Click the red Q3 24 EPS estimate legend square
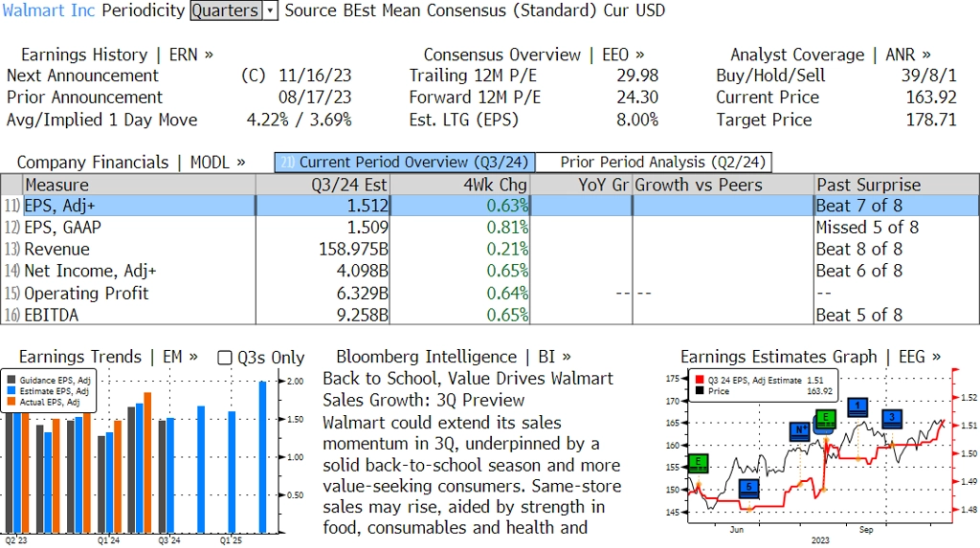 (x=700, y=380)
